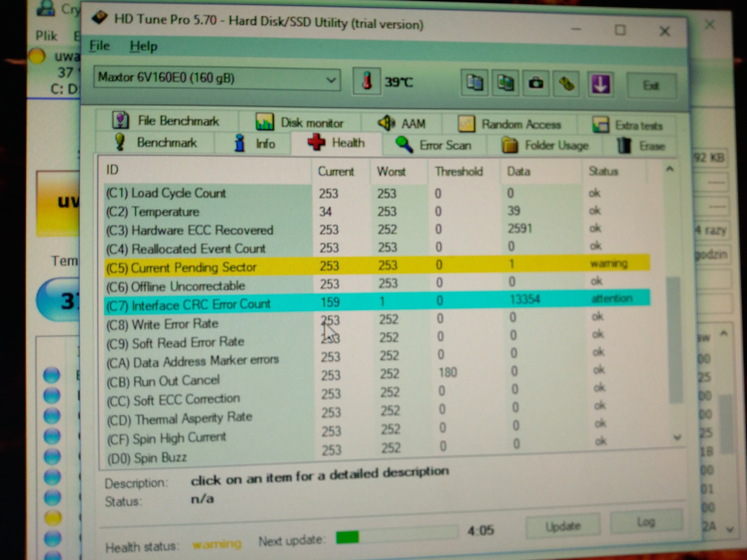Click the 2591 data value

520,228
